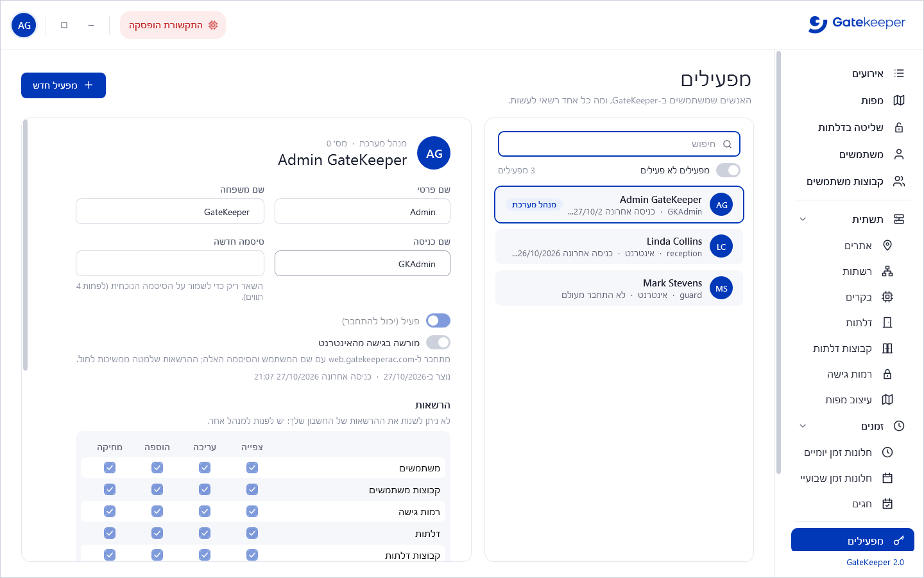Click the שם כניסה input field
The width and height of the screenshot is (924, 578).
pos(363,263)
